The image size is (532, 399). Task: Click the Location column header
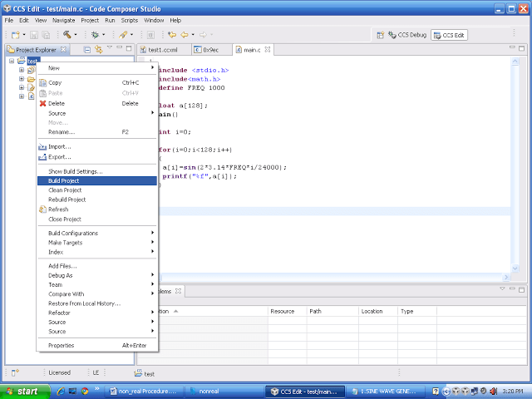377,311
